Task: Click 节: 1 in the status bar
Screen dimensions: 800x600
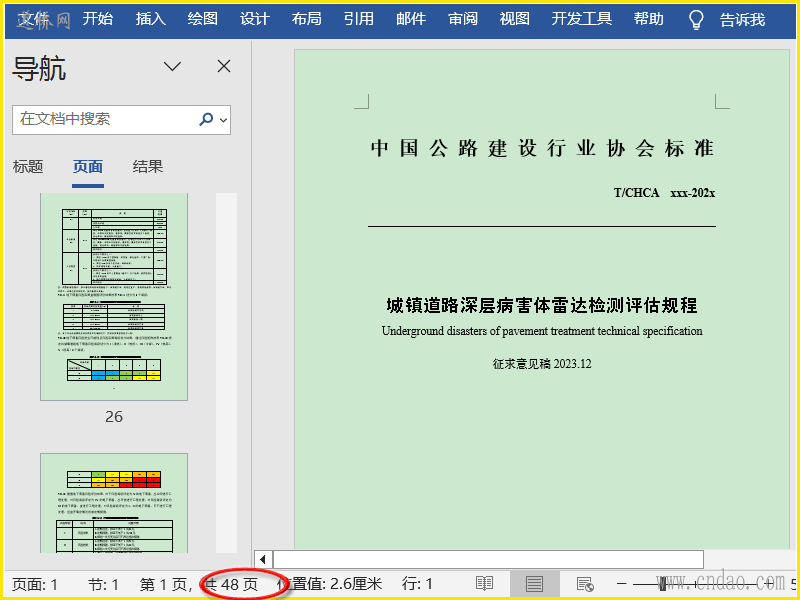Action: (104, 584)
